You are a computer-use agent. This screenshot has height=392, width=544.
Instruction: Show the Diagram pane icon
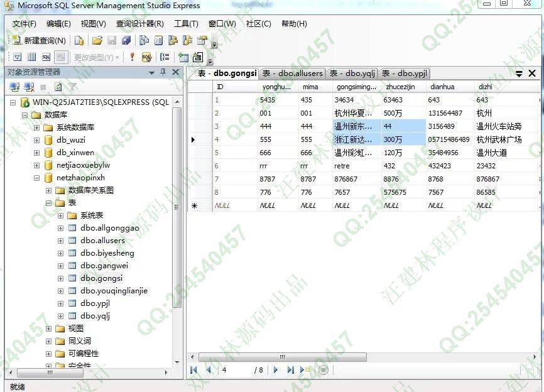18,57
